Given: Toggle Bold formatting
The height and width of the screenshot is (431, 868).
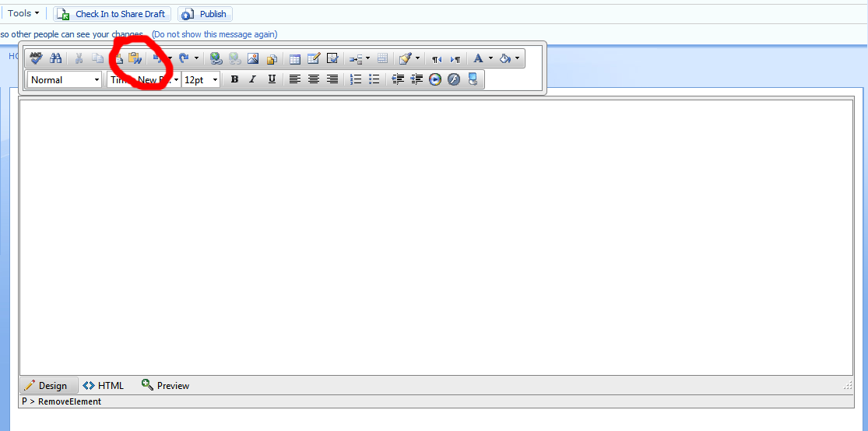Looking at the screenshot, I should (x=234, y=79).
